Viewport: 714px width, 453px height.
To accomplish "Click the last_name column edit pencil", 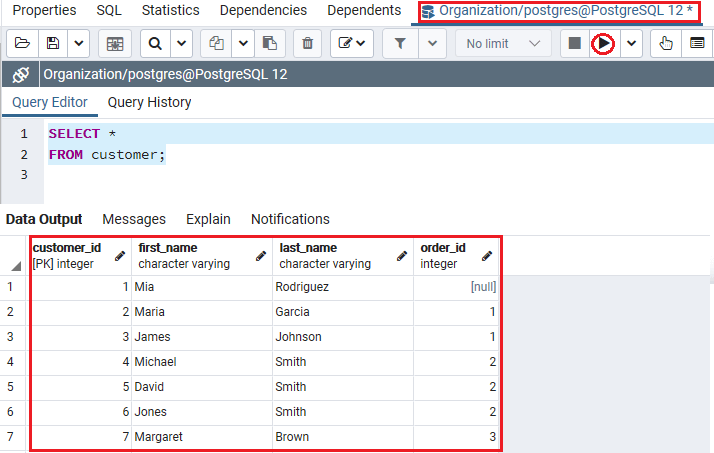I will [x=402, y=256].
